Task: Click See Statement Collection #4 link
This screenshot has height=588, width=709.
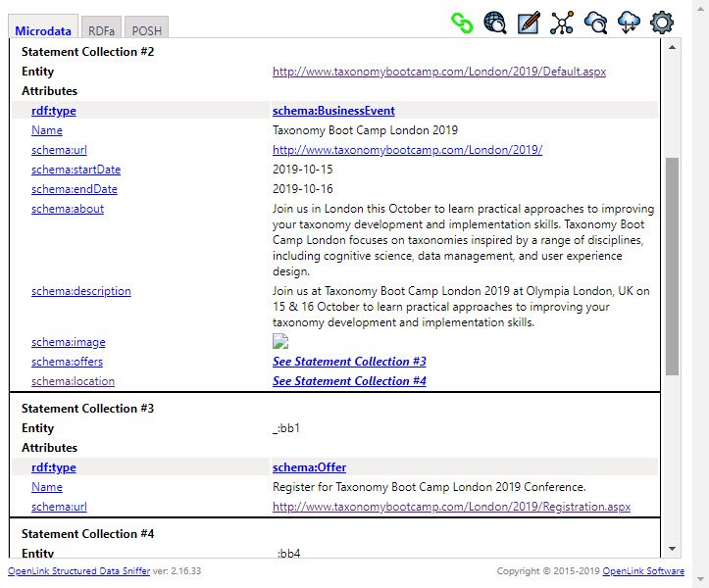Action: point(349,381)
